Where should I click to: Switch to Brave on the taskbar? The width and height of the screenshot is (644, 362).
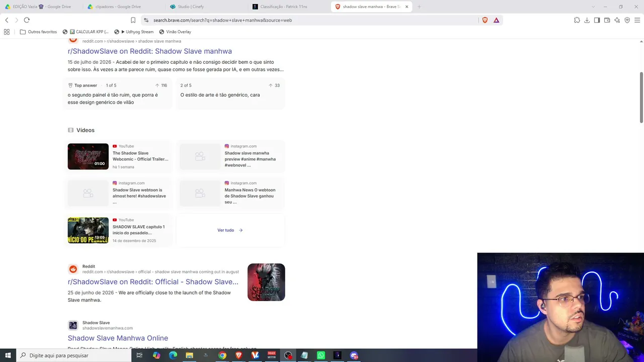[x=238, y=355]
